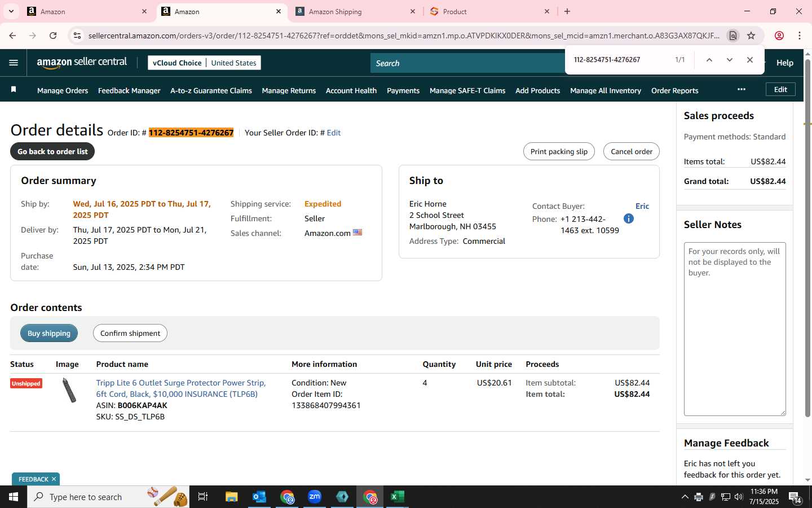Open the Chrome profile icon
The image size is (812, 508).
[x=779, y=36]
